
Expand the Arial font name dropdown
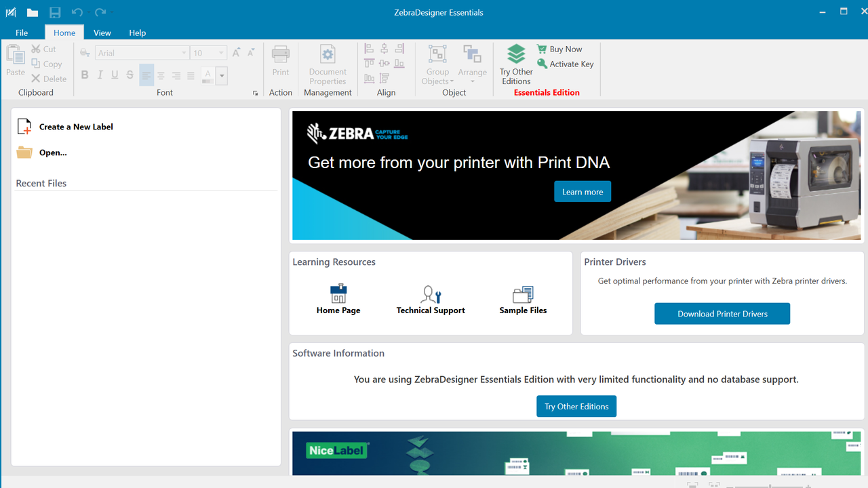(184, 53)
